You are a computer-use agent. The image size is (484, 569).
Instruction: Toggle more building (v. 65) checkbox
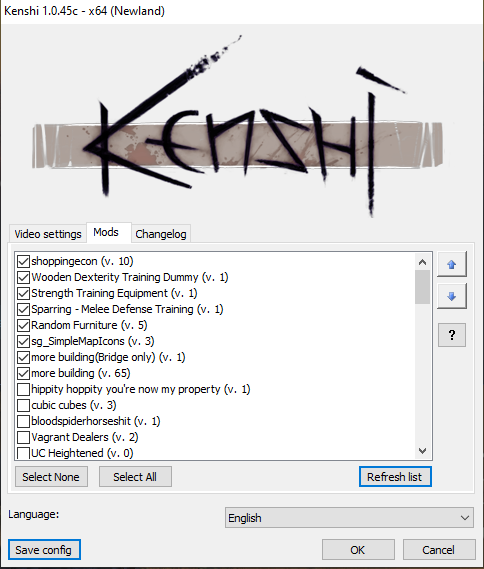coord(24,373)
